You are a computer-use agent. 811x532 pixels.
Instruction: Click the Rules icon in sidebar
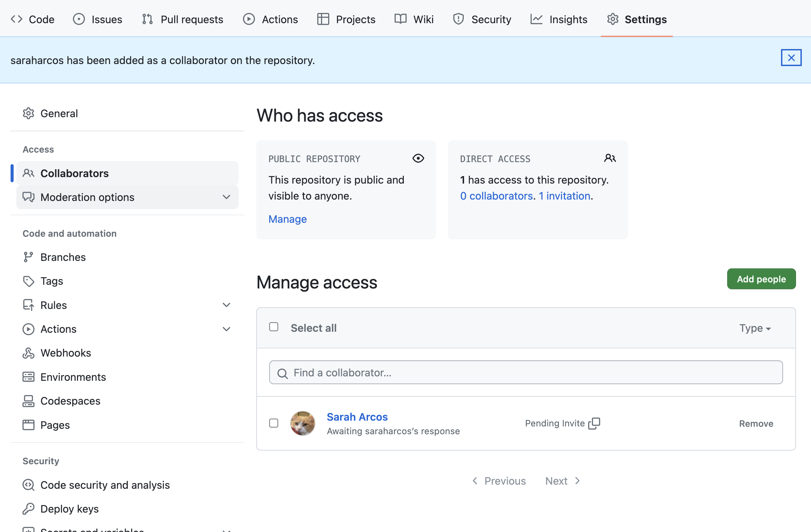tap(29, 305)
